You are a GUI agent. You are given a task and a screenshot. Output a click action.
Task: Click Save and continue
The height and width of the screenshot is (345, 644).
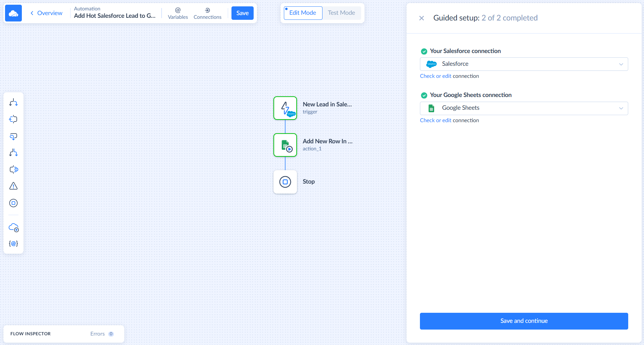click(x=524, y=321)
